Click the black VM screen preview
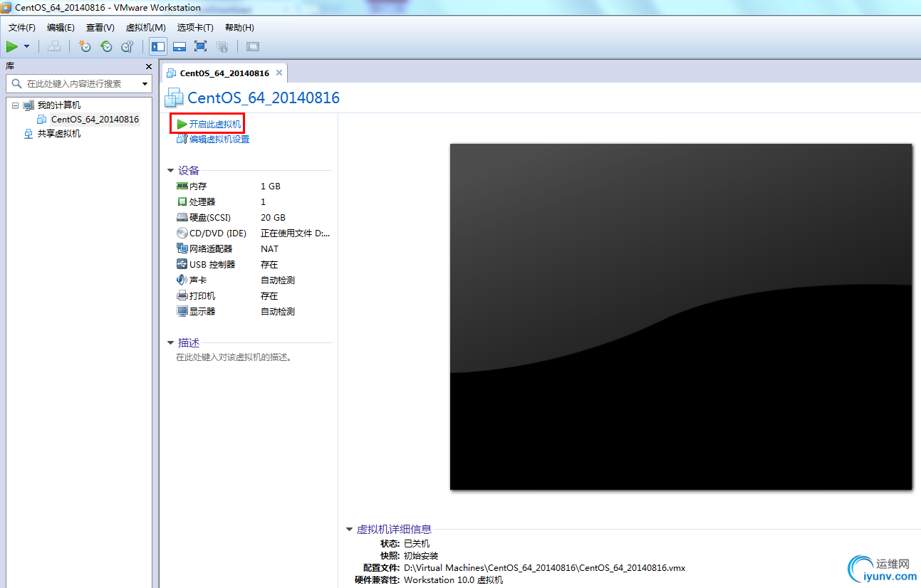Image resolution: width=921 pixels, height=588 pixels. (x=681, y=317)
